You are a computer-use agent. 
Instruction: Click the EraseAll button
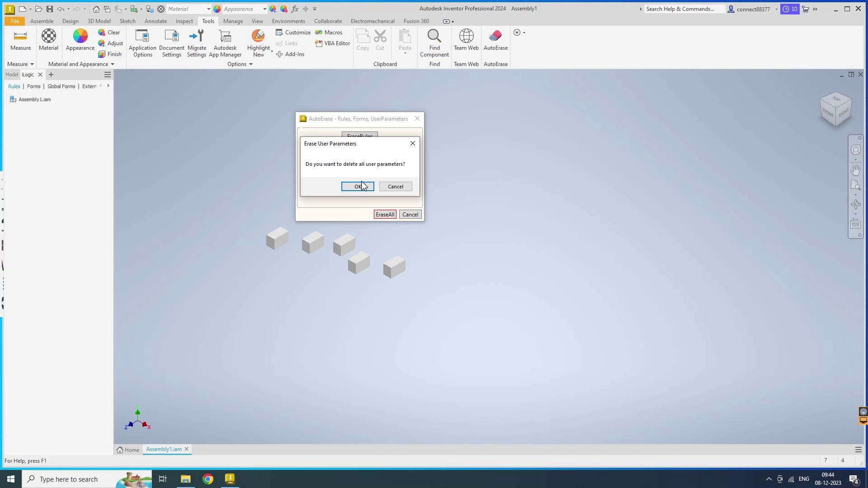(x=385, y=215)
